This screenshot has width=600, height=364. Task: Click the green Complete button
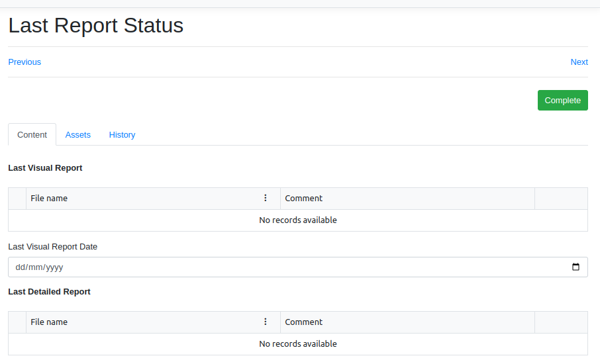[562, 101]
